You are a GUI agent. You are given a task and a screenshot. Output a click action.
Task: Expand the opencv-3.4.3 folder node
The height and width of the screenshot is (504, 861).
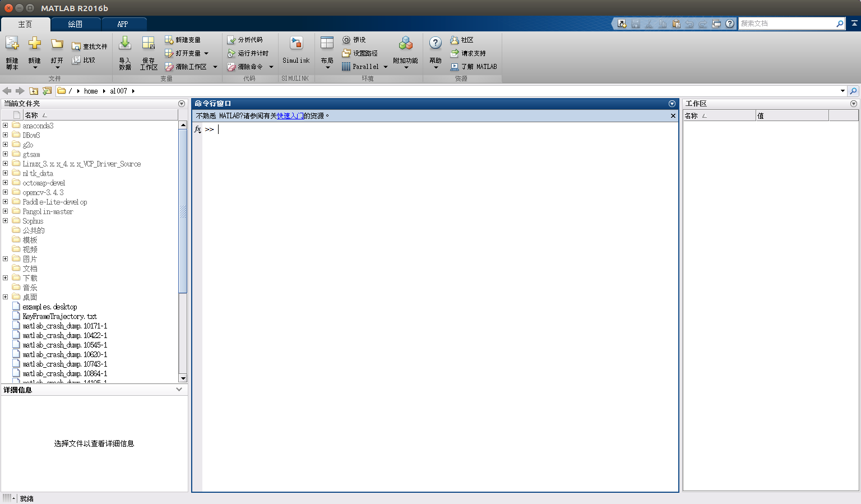[6, 192]
